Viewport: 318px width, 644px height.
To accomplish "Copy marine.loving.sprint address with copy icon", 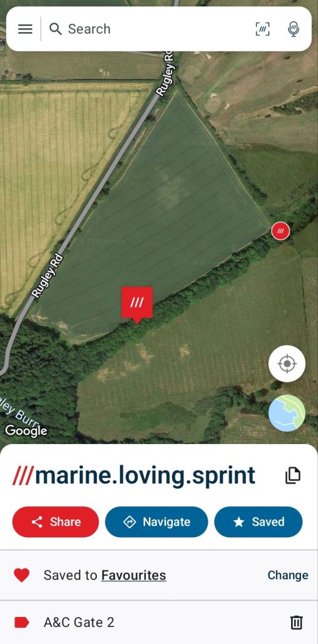I will coord(293,475).
